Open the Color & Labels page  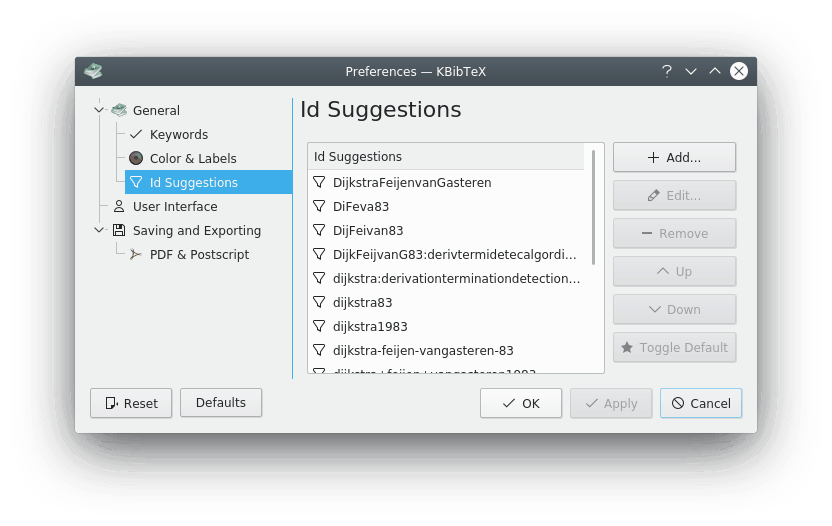(x=193, y=158)
